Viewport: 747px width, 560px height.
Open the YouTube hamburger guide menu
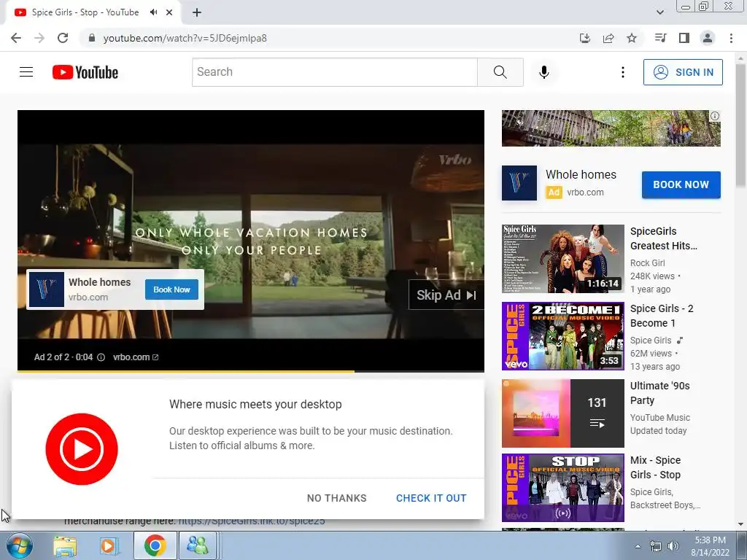click(26, 72)
